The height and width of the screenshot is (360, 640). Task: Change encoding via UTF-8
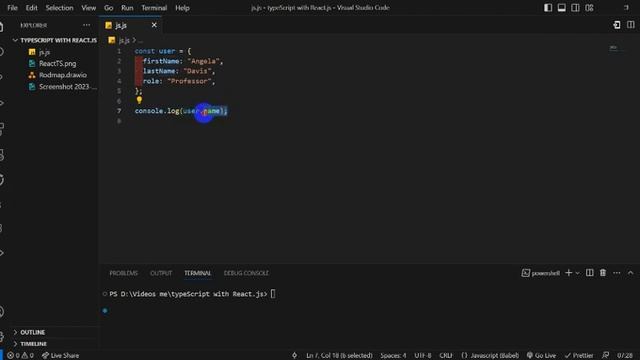click(423, 356)
